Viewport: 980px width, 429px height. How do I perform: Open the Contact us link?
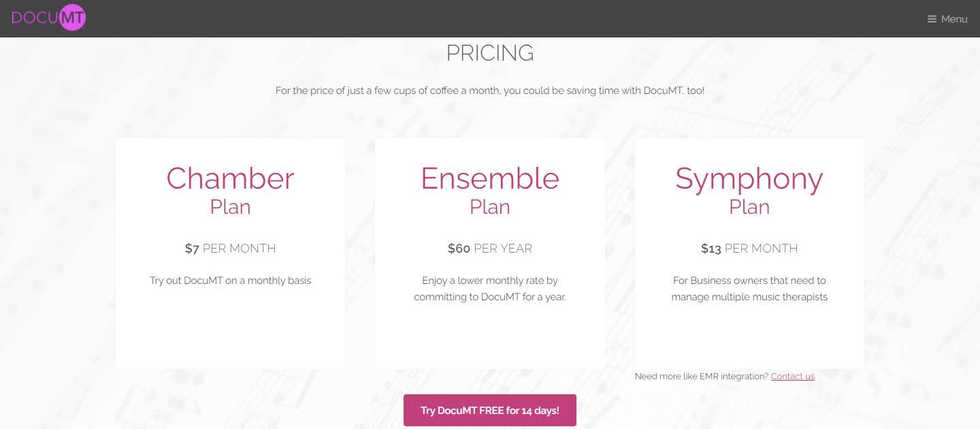coord(792,377)
